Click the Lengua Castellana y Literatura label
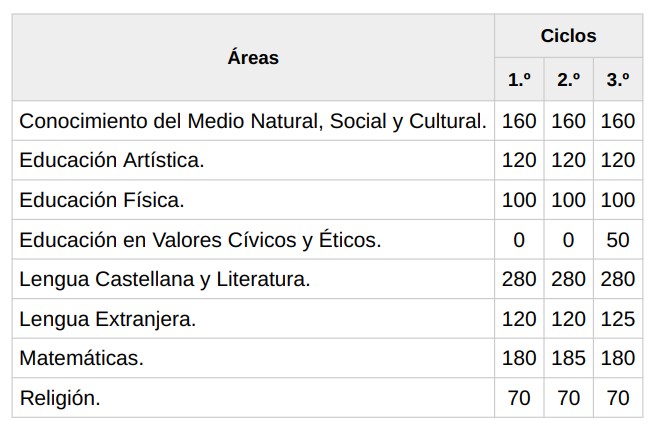This screenshot has width=654, height=428. (165, 279)
